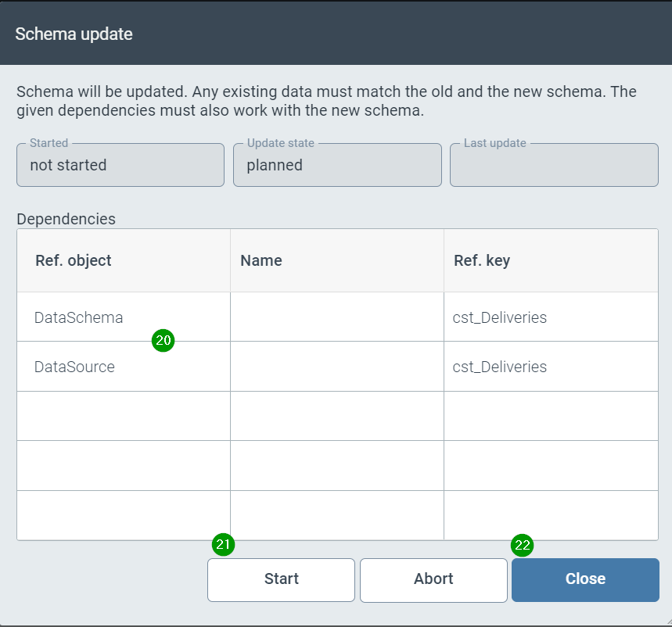
Task: Click the empty Name cell beside DataSchema
Action: point(336,317)
